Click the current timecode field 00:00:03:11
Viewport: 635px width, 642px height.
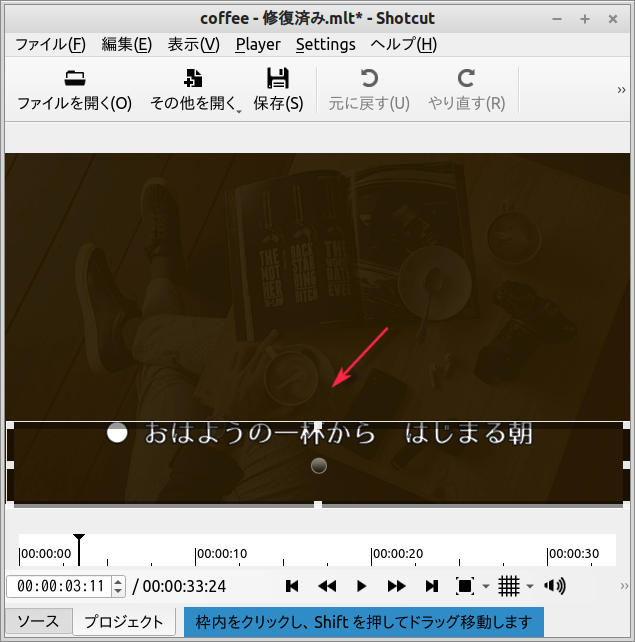click(59, 586)
